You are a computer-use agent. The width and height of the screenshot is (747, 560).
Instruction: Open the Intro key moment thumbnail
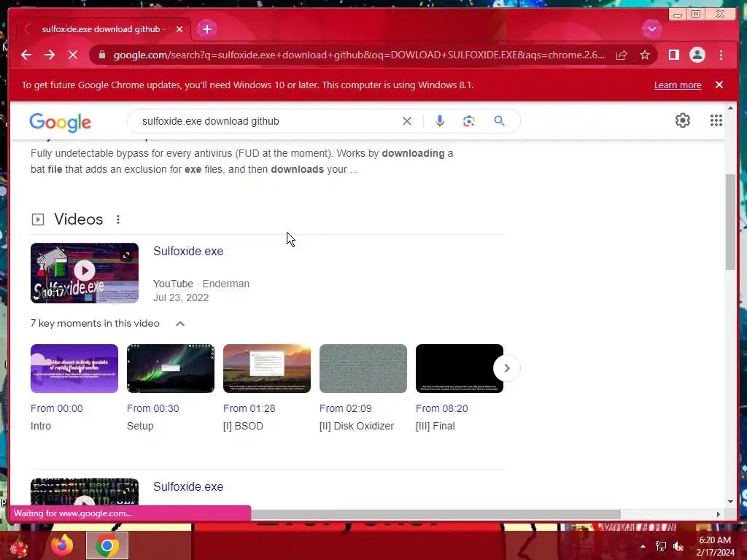[x=74, y=368]
